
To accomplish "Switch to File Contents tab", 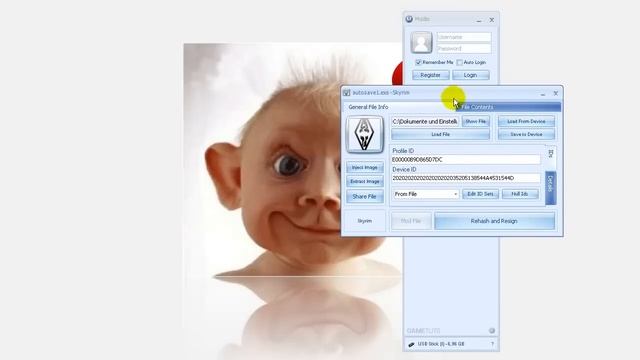I will tap(509, 107).
